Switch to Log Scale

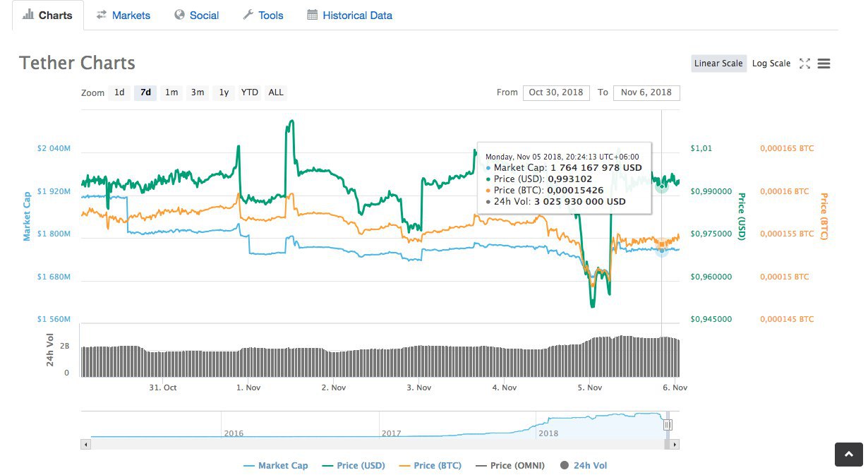[x=771, y=64]
